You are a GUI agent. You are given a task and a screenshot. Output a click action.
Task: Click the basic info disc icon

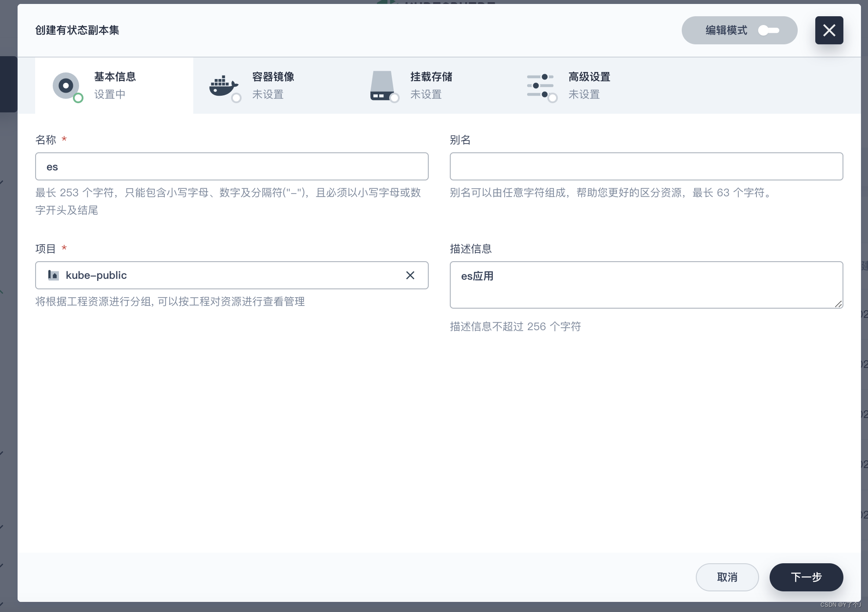pyautogui.click(x=66, y=86)
